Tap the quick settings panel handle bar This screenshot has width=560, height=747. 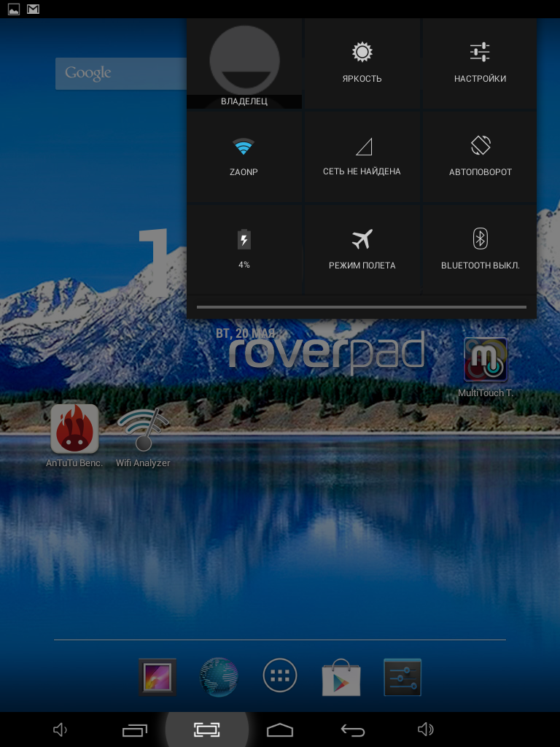point(362,307)
